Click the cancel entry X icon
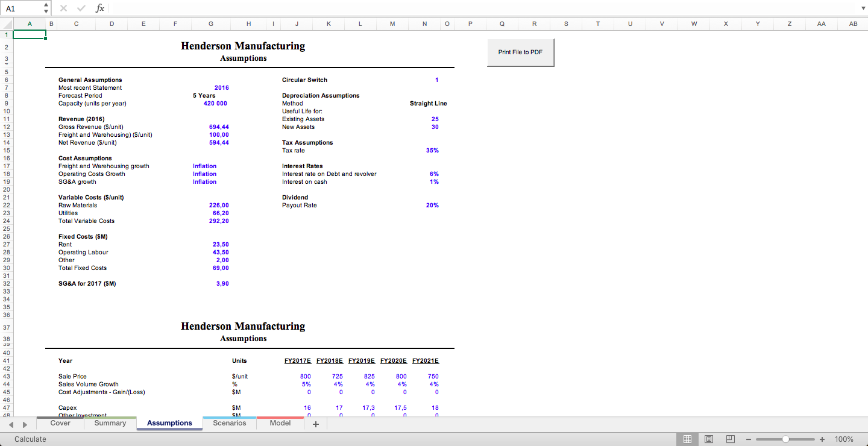868x446 pixels. 64,8
